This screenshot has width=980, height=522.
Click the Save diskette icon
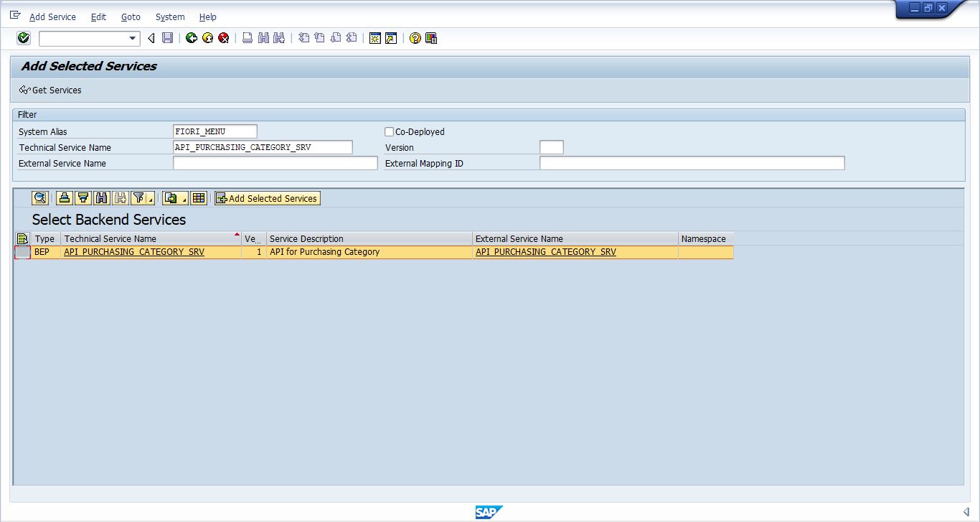pyautogui.click(x=167, y=38)
